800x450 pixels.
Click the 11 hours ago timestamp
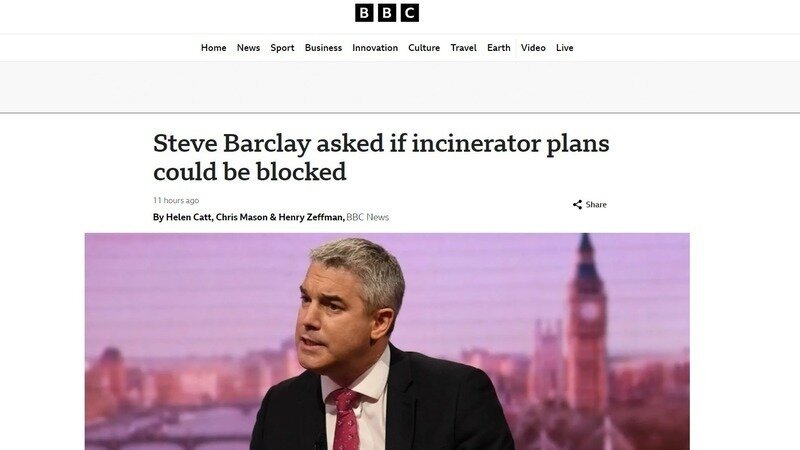176,201
